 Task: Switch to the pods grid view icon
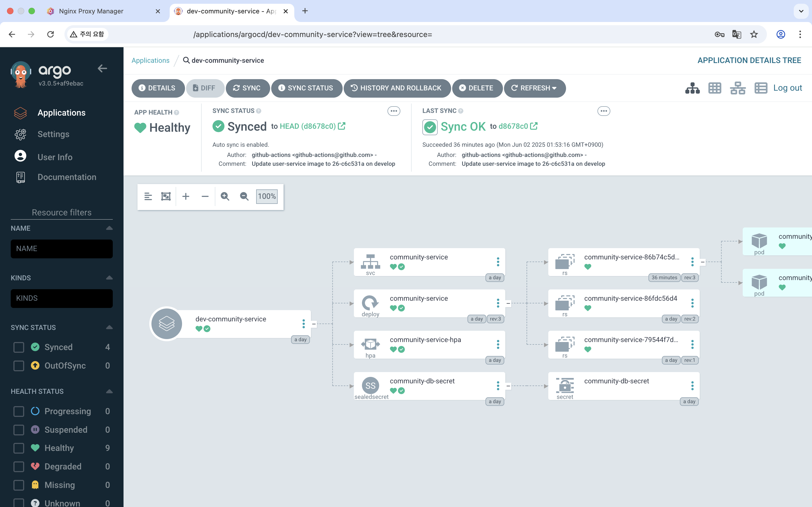click(714, 88)
